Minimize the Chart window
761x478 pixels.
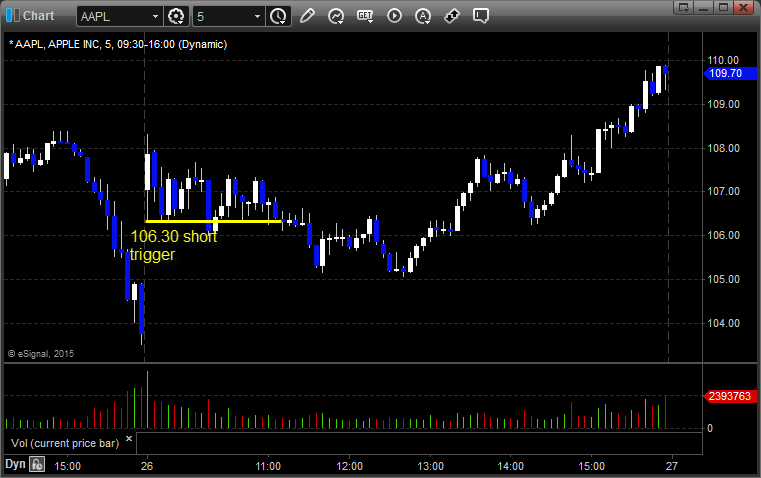point(704,7)
